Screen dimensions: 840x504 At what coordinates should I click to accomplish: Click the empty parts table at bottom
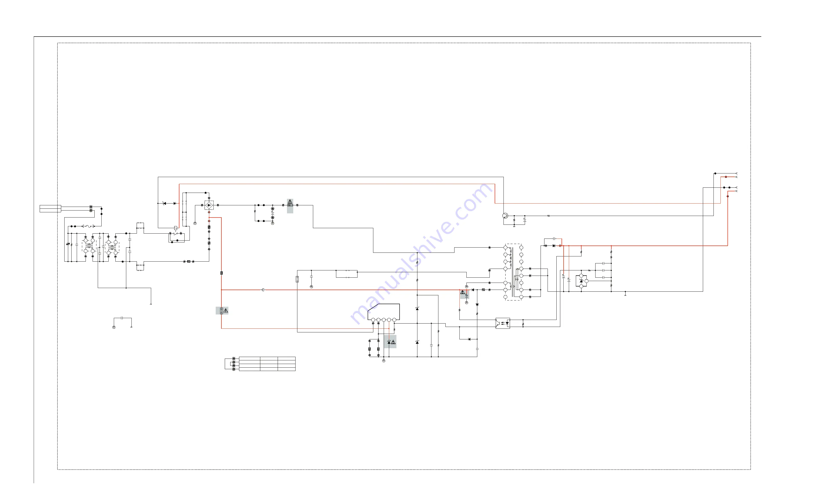pos(267,364)
